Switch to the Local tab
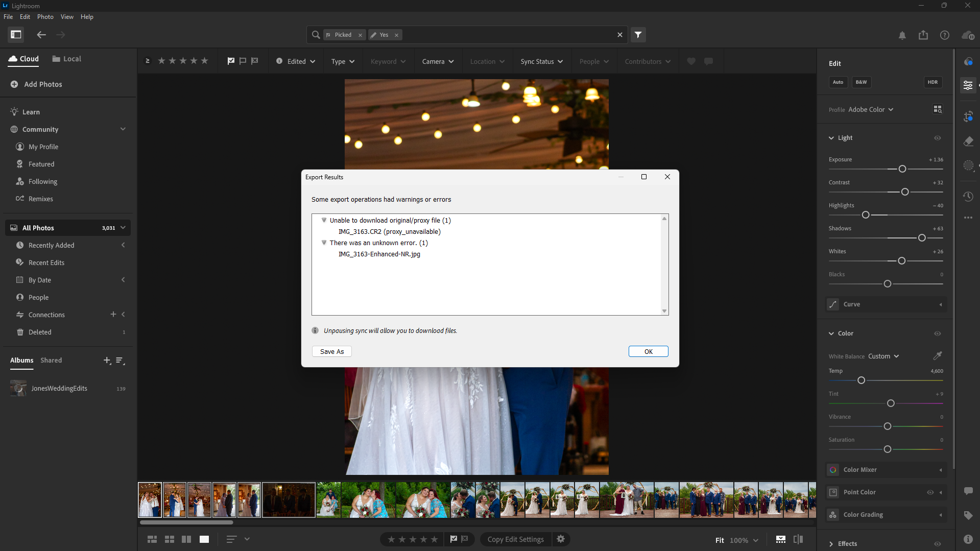The width and height of the screenshot is (980, 551). click(x=66, y=59)
